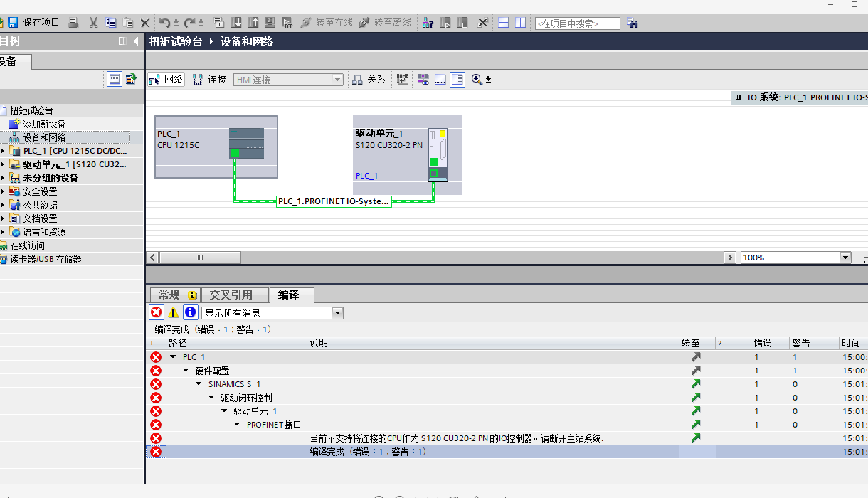Jump to the PROFINET接口 error using its green arrow

pyautogui.click(x=696, y=425)
